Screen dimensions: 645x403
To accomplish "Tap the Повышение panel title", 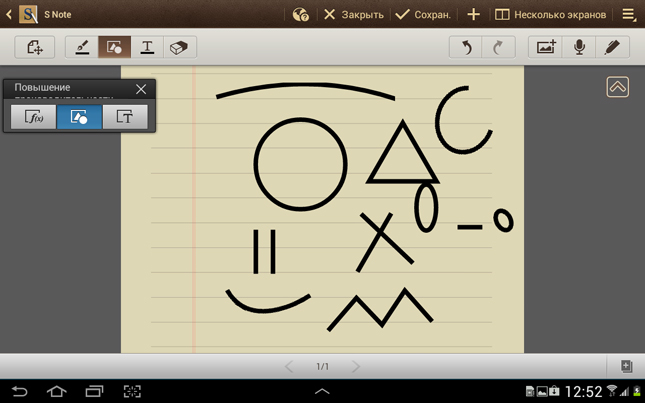I will [x=42, y=88].
